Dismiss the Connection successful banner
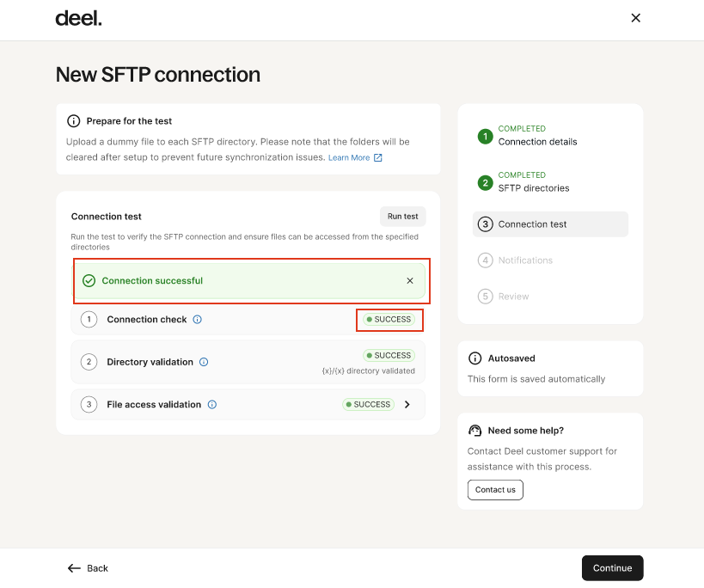The image size is (704, 588). [x=410, y=281]
